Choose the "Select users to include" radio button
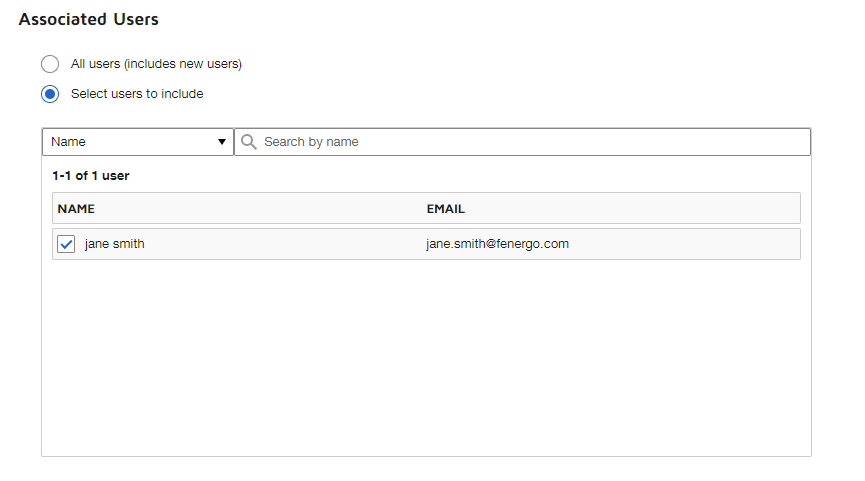Image resolution: width=865 pixels, height=481 pixels. point(50,94)
